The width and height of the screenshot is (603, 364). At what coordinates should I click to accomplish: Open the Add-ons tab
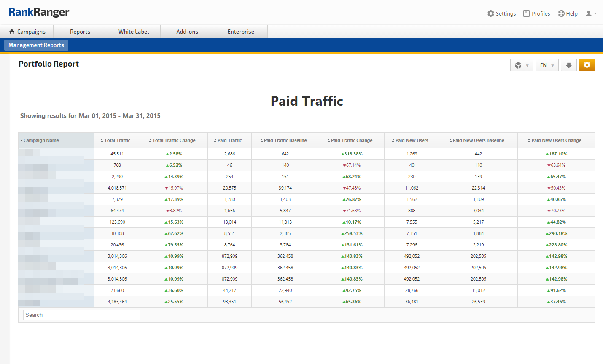187,32
